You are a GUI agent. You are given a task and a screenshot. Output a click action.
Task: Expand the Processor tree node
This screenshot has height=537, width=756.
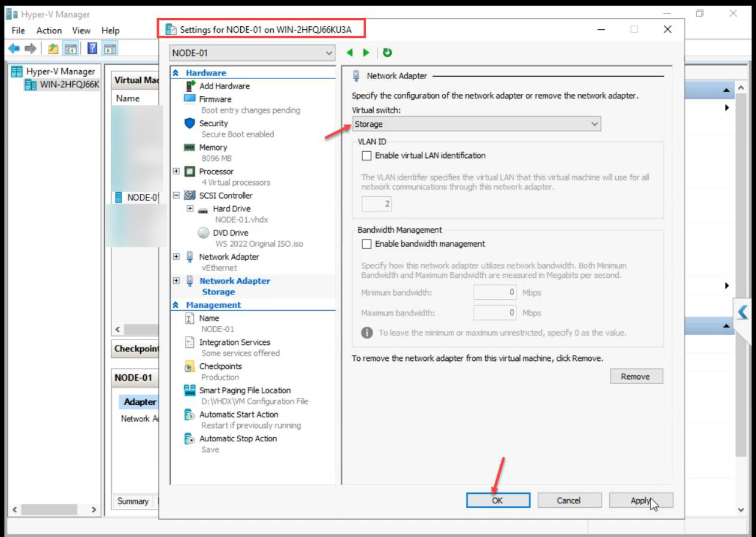176,171
